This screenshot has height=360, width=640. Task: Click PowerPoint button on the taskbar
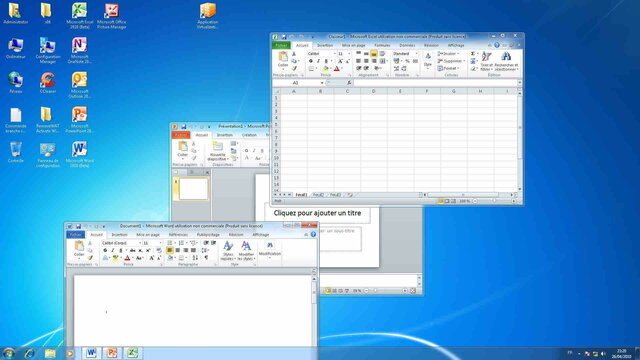click(111, 353)
